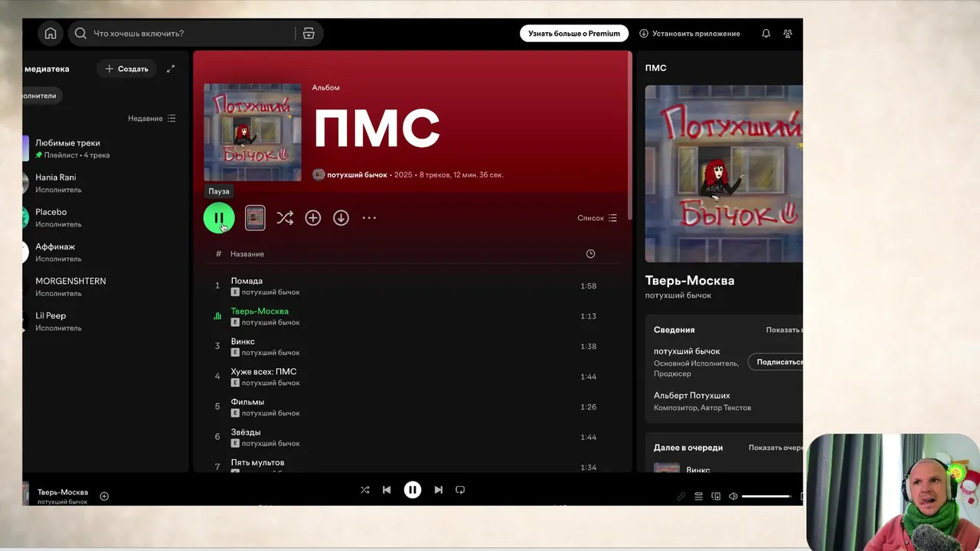Show full queue in Далее в очереди
The height and width of the screenshot is (551, 980).
[x=776, y=448]
